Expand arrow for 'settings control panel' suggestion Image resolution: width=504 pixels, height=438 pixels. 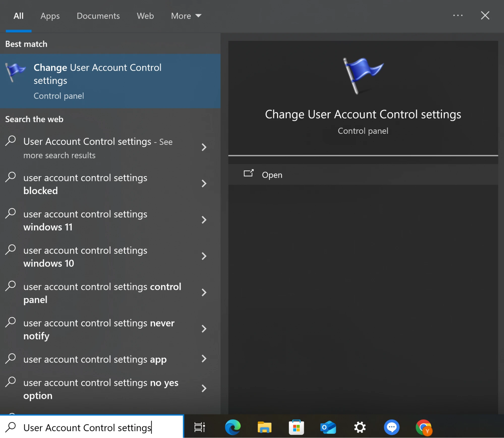pyautogui.click(x=204, y=293)
